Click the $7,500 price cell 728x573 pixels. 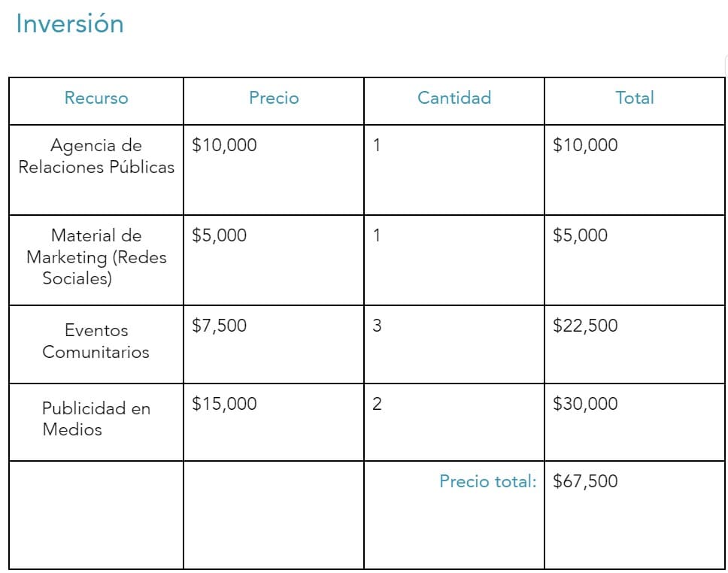220,326
